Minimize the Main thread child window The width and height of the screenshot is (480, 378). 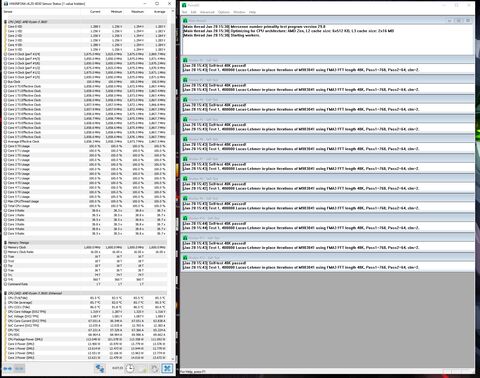pyautogui.click(x=449, y=21)
